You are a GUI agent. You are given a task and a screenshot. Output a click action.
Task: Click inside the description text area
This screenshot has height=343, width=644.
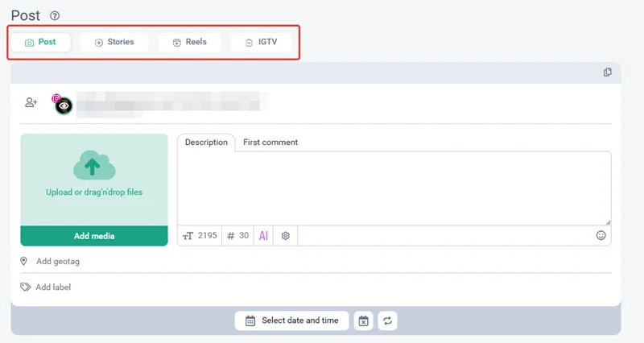pos(394,188)
